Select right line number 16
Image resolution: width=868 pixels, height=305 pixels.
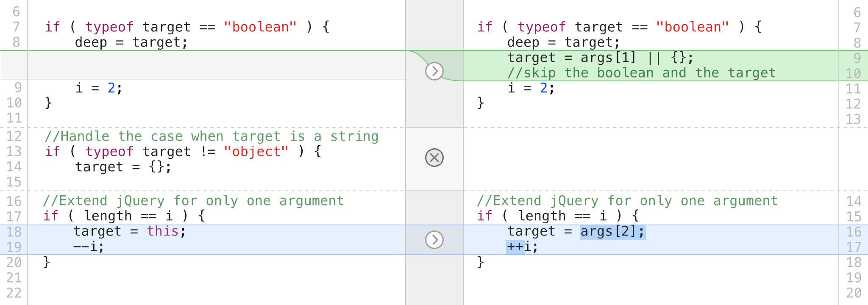point(854,232)
